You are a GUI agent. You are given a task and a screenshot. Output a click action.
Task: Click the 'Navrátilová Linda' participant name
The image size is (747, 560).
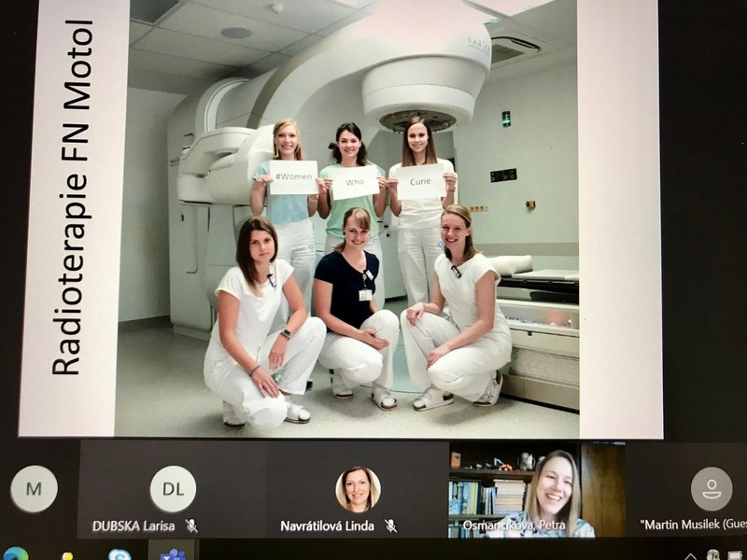pyautogui.click(x=327, y=525)
